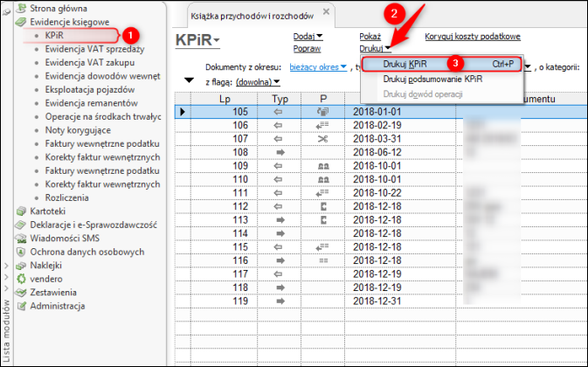Click the P column icon in row 112
Viewport: 588px width, 367px height.
point(323,206)
